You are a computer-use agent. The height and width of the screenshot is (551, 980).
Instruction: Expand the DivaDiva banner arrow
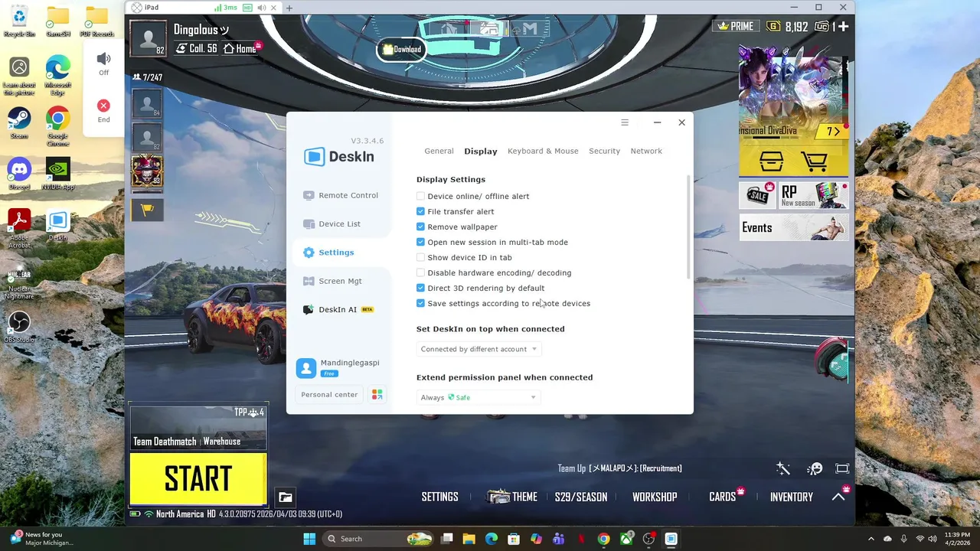pyautogui.click(x=833, y=132)
